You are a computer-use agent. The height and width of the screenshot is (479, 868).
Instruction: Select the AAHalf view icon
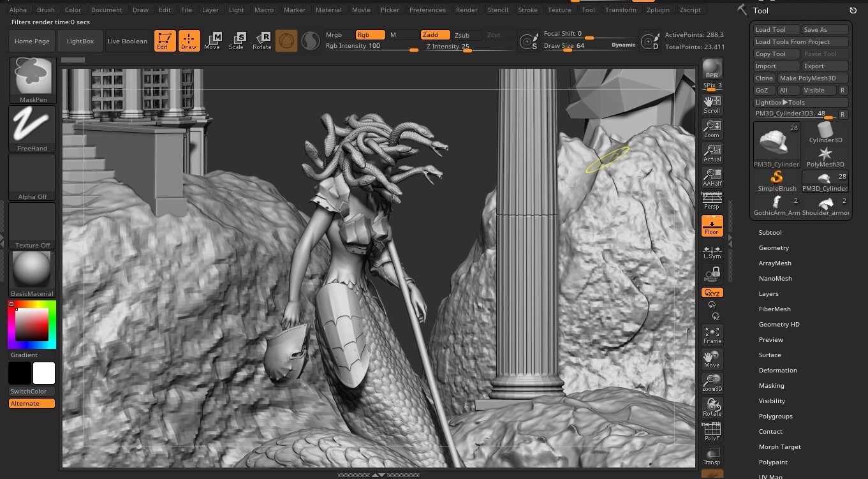pos(712,177)
